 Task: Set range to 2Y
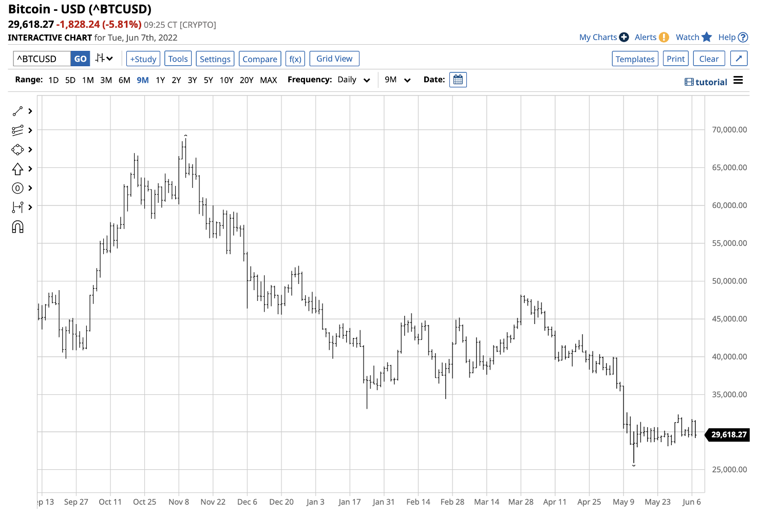176,80
